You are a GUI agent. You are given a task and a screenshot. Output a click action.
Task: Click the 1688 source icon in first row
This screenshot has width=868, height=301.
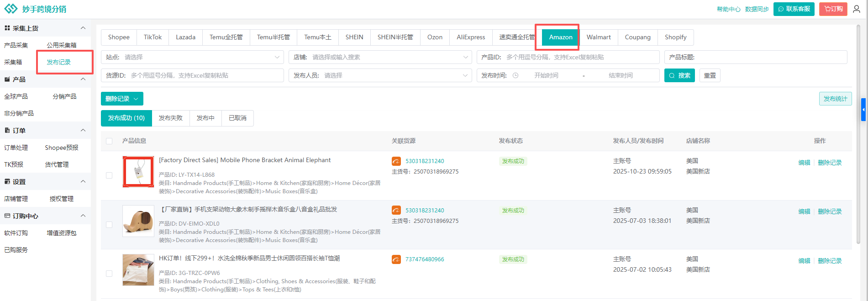[x=396, y=161]
